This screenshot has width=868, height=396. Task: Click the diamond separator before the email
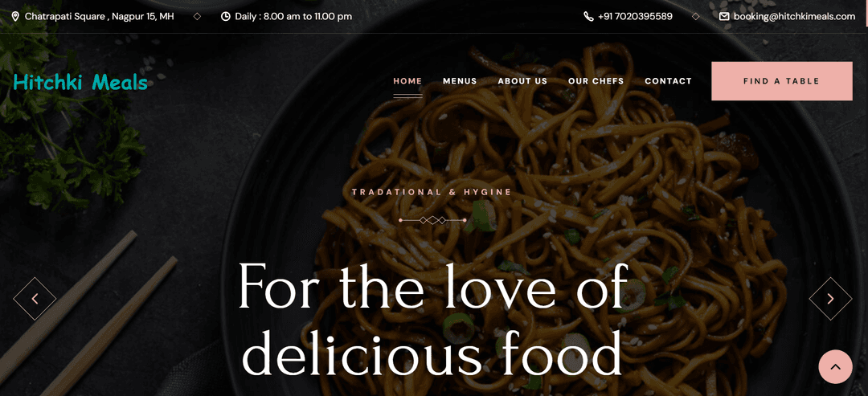point(696,16)
